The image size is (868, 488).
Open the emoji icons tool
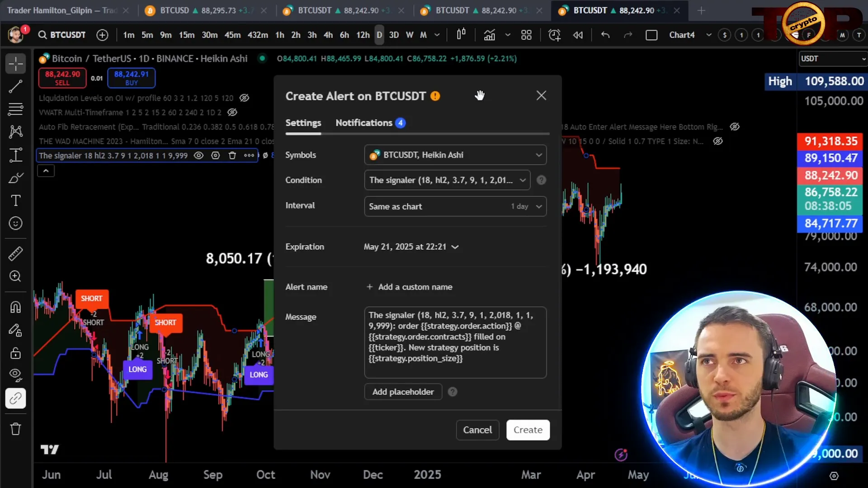[15, 223]
